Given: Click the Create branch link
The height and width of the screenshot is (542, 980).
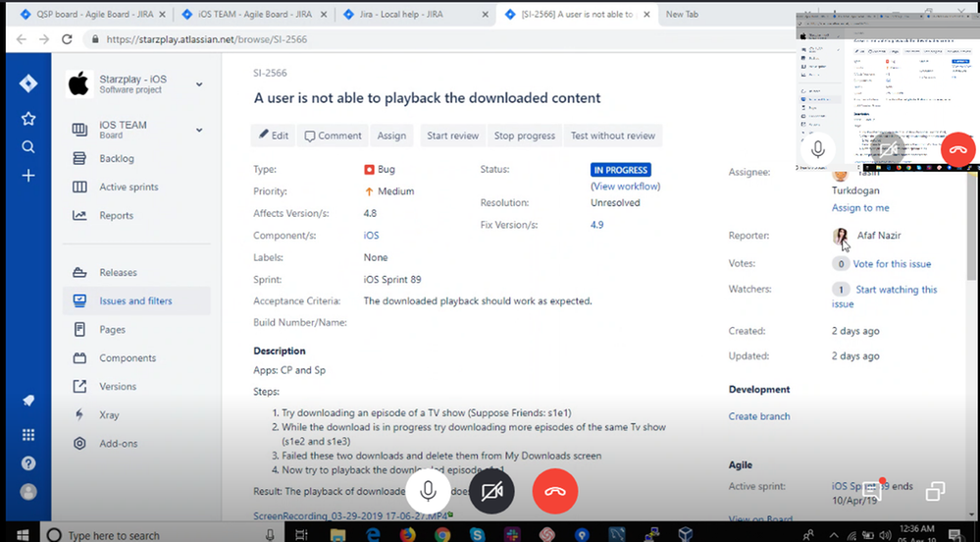Looking at the screenshot, I should (758, 416).
